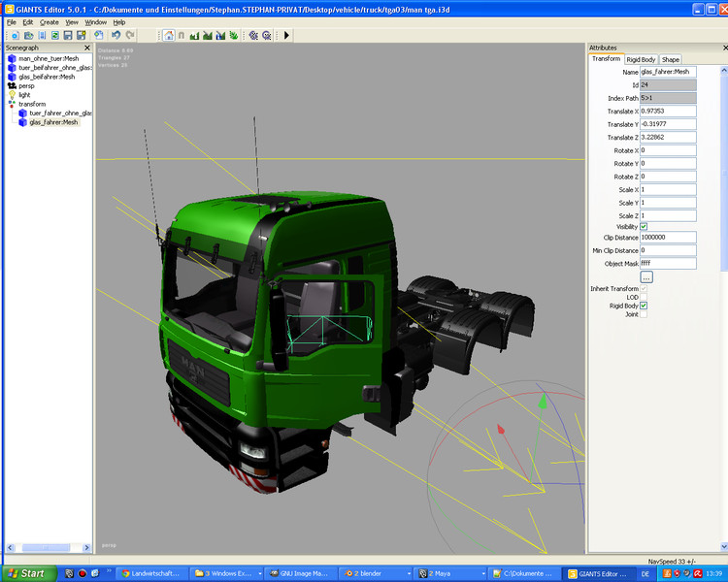
Task: Click the Save As floppy icon with star
Action: 82,35
